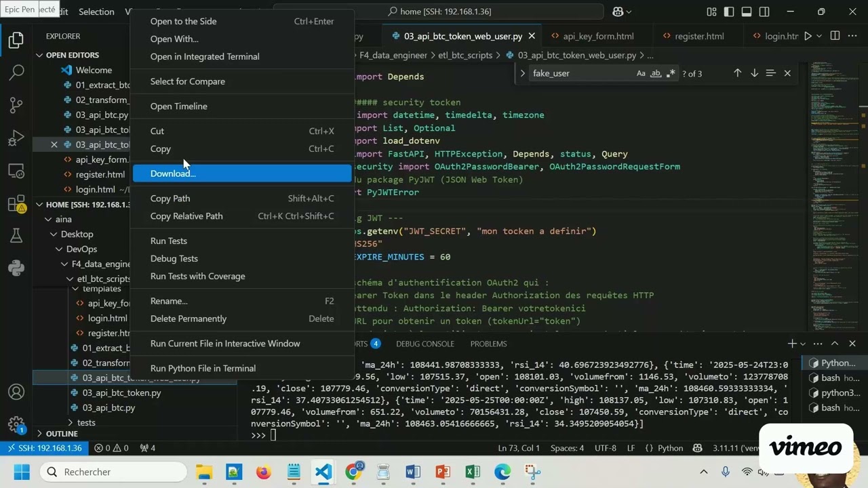The width and height of the screenshot is (868, 488).
Task: Click Download in the context menu
Action: coord(242,174)
